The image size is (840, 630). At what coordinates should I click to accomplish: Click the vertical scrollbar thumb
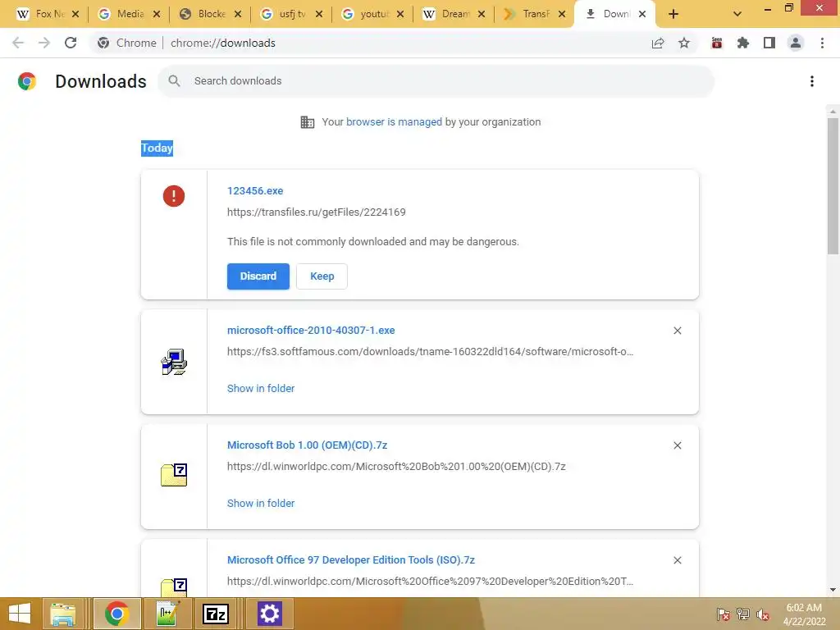(x=833, y=185)
